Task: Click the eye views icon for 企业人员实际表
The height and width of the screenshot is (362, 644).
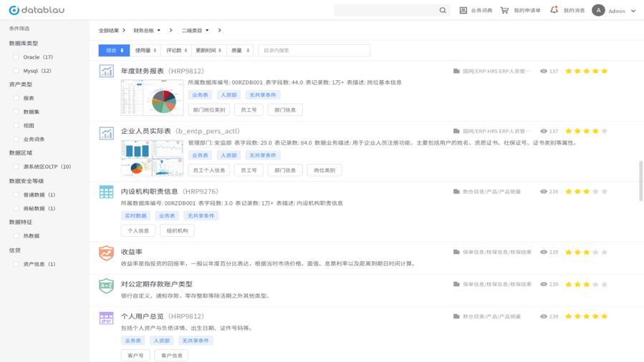Action: click(x=544, y=131)
